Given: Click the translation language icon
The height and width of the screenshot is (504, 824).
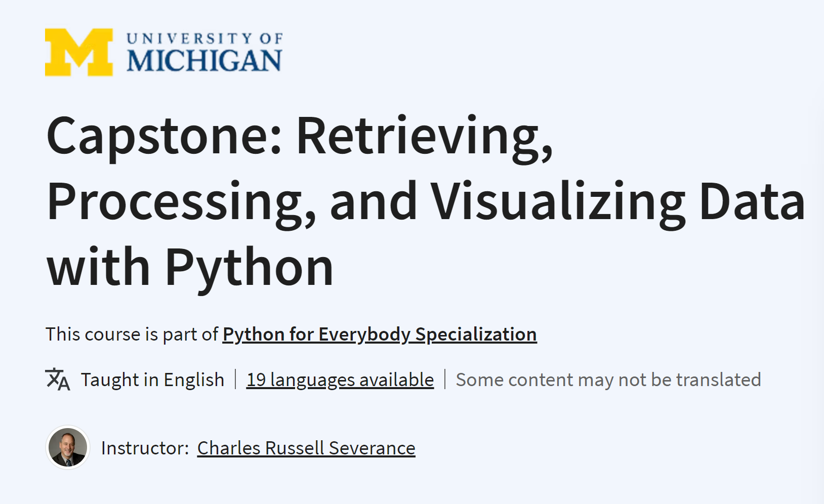Looking at the screenshot, I should (x=58, y=380).
